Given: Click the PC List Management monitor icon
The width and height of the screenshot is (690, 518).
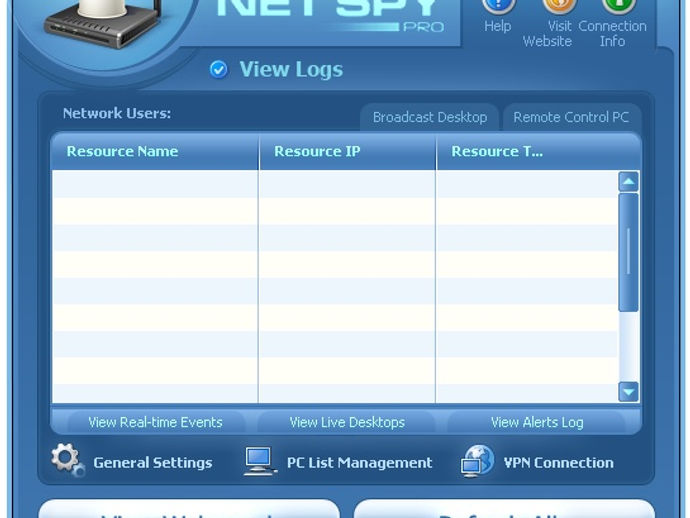Looking at the screenshot, I should (260, 461).
